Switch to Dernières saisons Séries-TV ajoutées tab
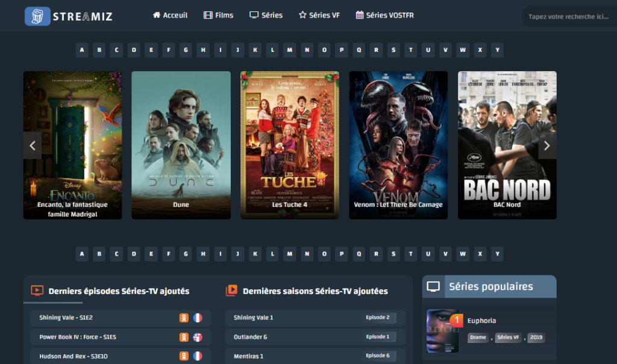The image size is (617, 364). point(307,291)
